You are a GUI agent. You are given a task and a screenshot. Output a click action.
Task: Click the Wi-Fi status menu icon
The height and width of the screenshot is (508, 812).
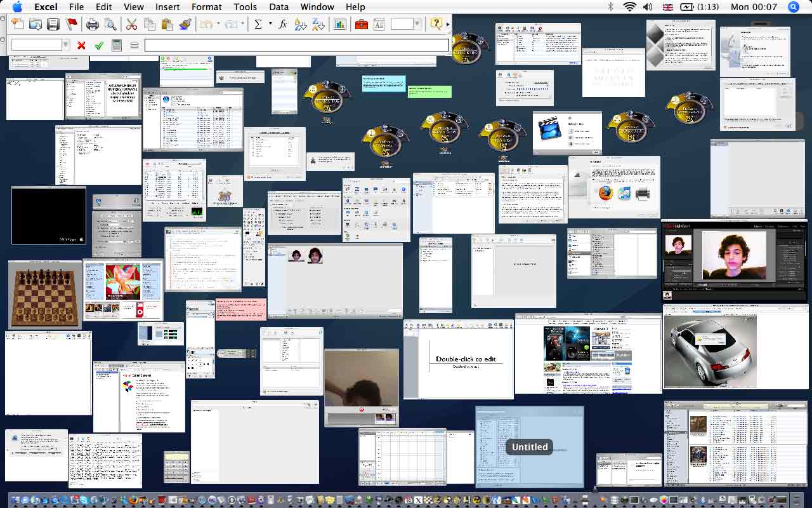click(629, 7)
